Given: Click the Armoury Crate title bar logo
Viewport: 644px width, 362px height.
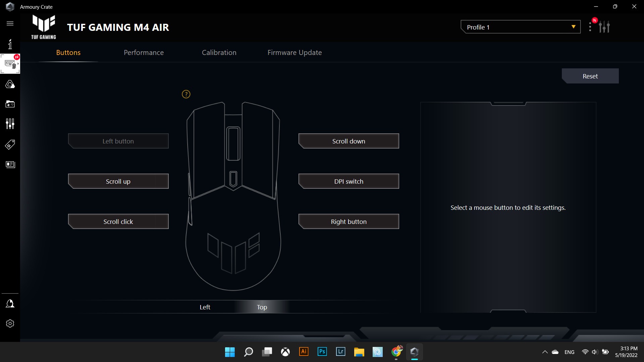Looking at the screenshot, I should tap(10, 6).
